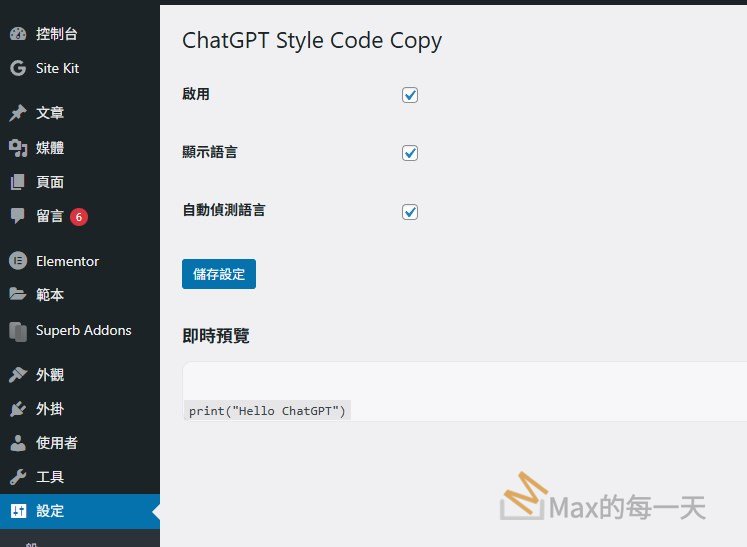Select the active 設定 menu item
Screen dimensions: 747x547
tap(50, 511)
